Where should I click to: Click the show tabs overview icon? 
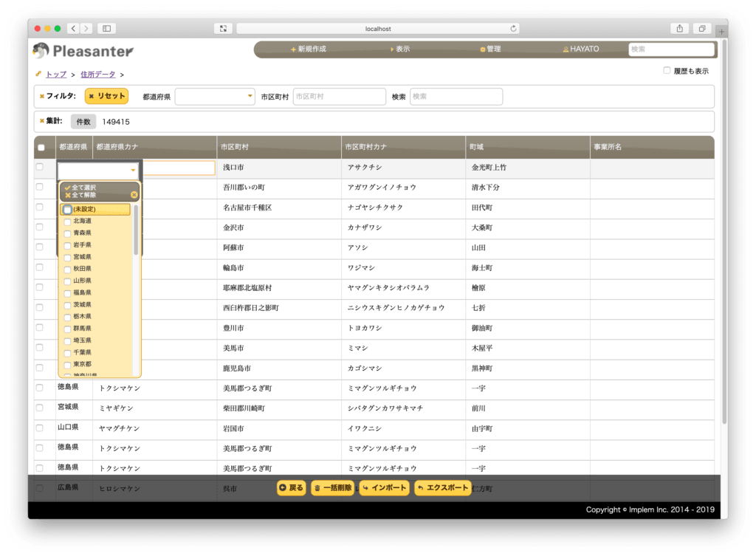702,29
